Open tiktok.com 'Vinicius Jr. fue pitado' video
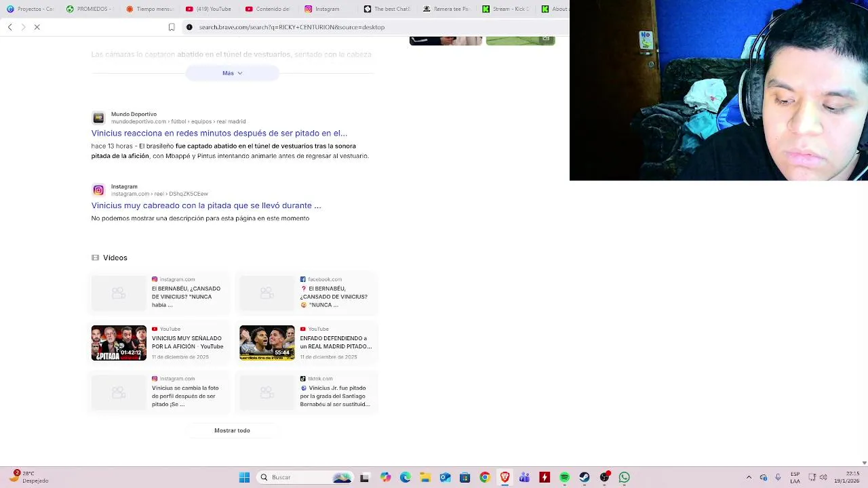The image size is (868, 488). 307,392
